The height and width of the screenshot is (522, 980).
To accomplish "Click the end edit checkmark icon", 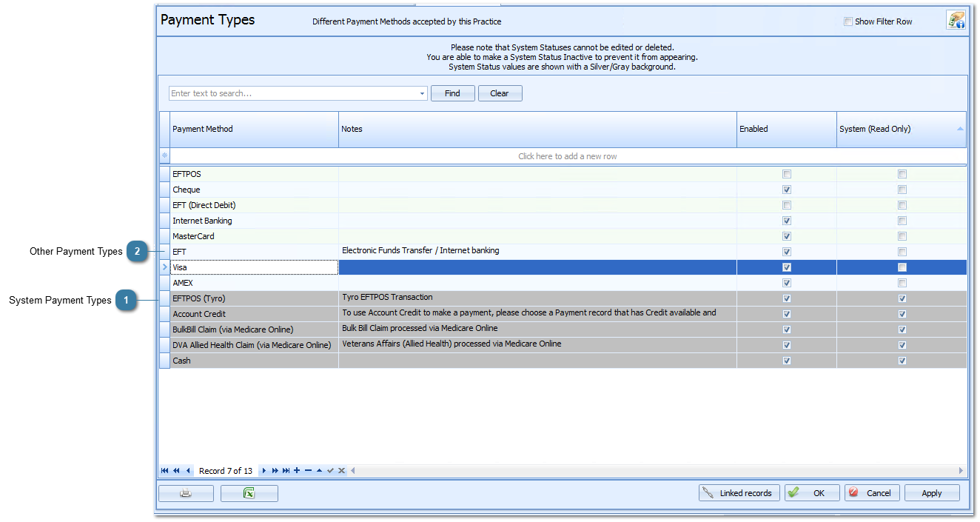I will point(330,471).
